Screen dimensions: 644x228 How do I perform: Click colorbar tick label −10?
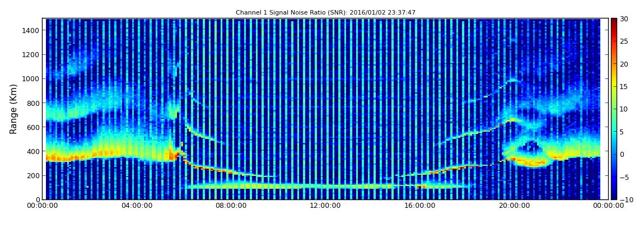pos(626,199)
